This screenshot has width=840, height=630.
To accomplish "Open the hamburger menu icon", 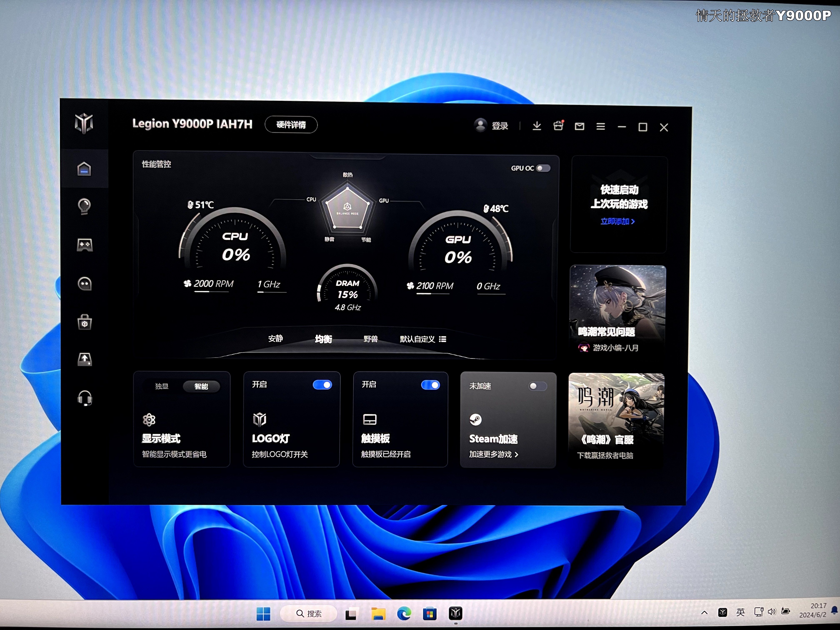I will 600,126.
